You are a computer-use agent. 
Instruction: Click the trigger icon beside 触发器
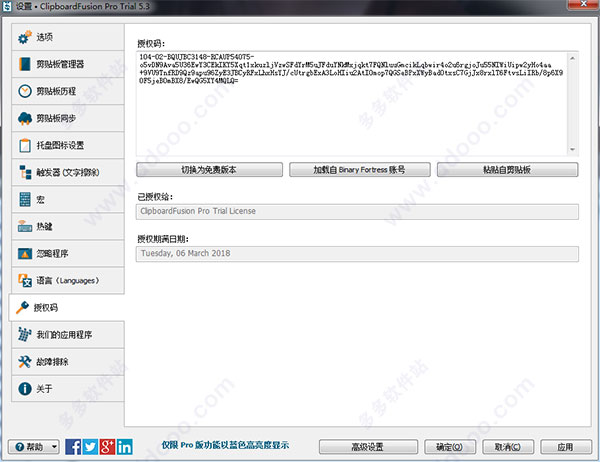coord(25,172)
